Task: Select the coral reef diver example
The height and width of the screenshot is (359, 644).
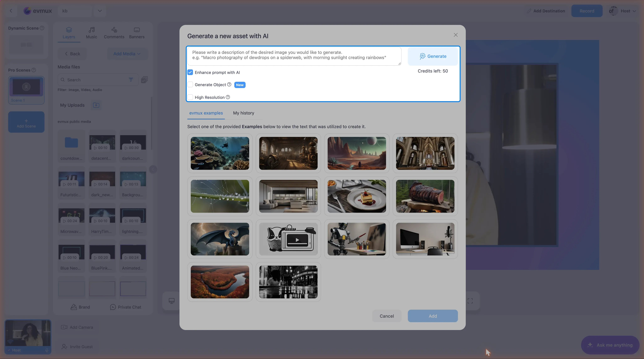Action: click(220, 153)
